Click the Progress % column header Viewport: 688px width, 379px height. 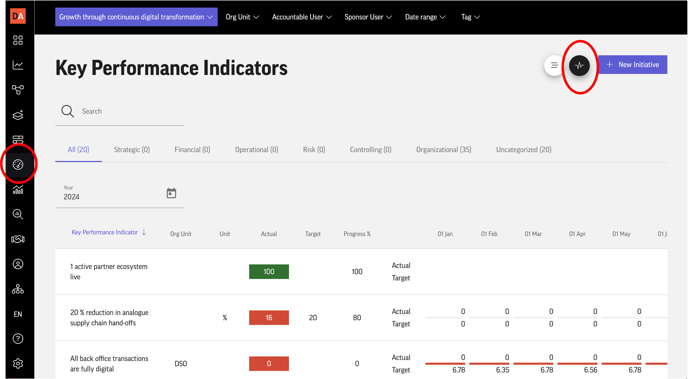[357, 234]
